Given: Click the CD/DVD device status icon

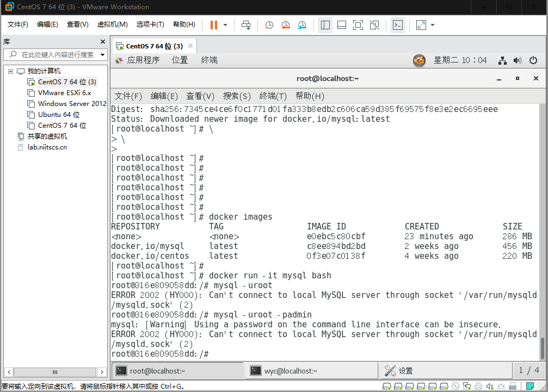Looking at the screenshot, I should click(455, 386).
